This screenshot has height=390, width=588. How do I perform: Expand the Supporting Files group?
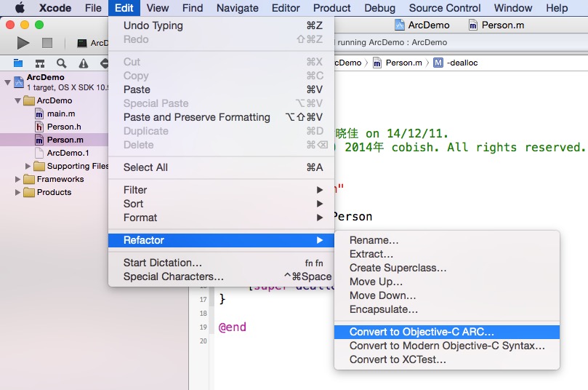(x=28, y=166)
